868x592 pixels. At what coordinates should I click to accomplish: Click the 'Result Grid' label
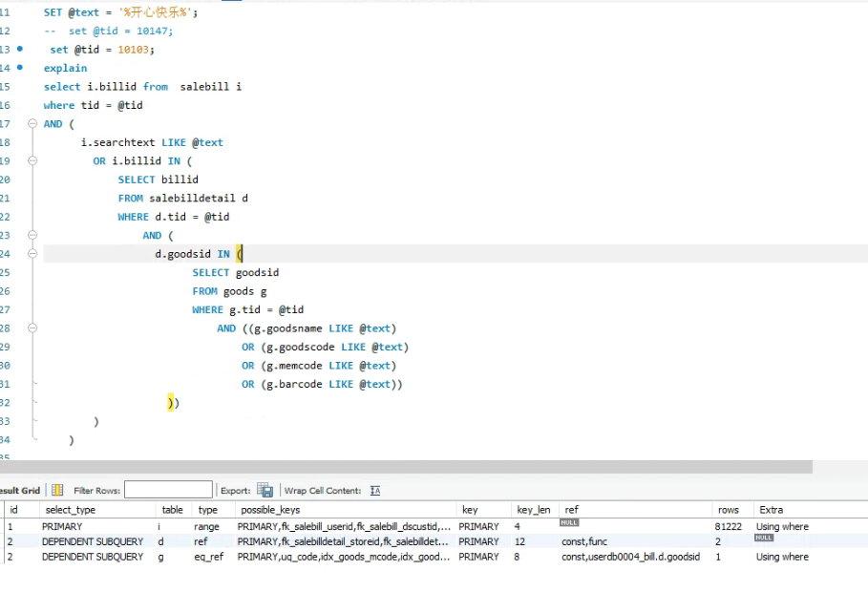[x=20, y=491]
